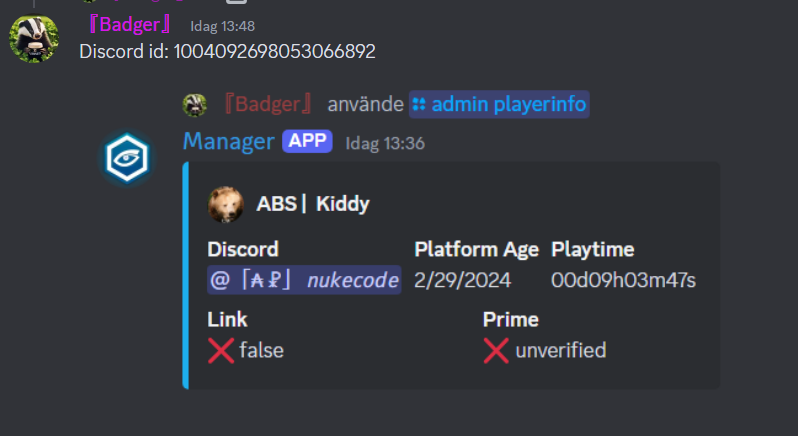Click the "Idag 13:36" timestamp
This screenshot has height=436, width=798.
click(385, 143)
